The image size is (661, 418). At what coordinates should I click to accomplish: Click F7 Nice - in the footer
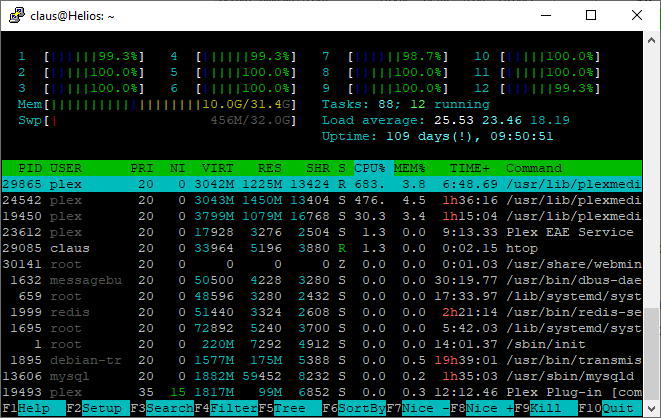[x=419, y=408]
